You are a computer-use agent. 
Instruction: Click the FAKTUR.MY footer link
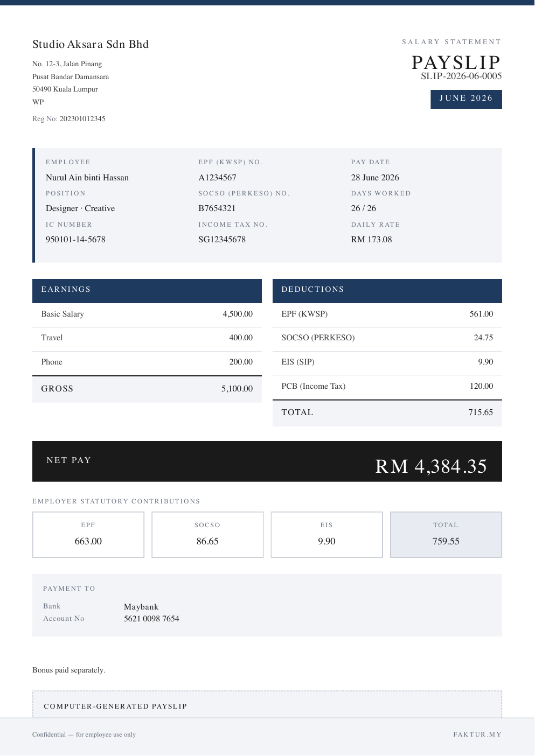click(x=477, y=734)
